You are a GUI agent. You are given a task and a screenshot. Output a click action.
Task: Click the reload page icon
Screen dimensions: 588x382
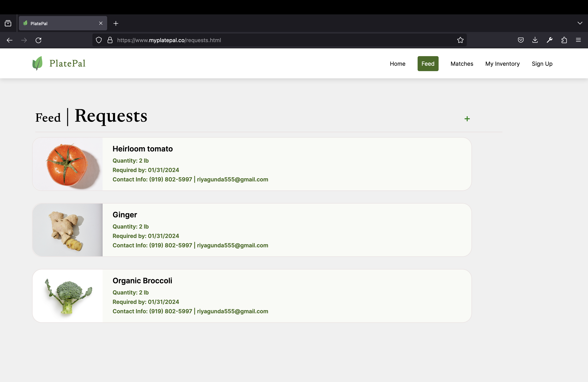38,40
